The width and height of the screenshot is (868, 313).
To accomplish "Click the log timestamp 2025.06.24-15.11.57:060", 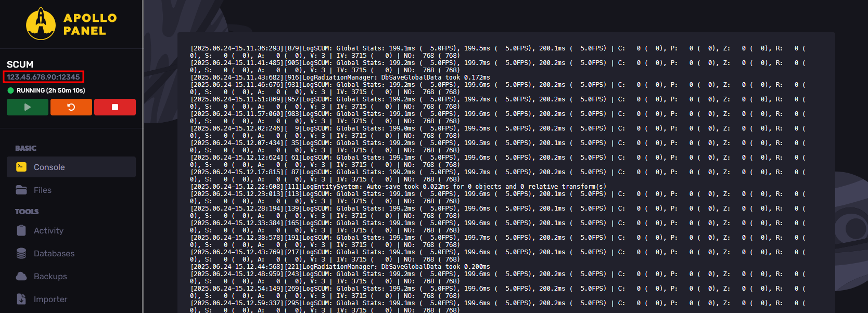I will pyautogui.click(x=237, y=114).
